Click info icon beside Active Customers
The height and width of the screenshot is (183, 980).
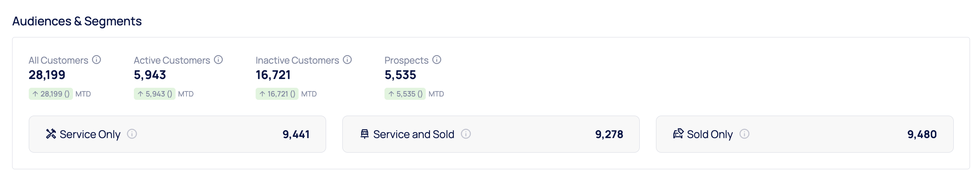coord(218,60)
